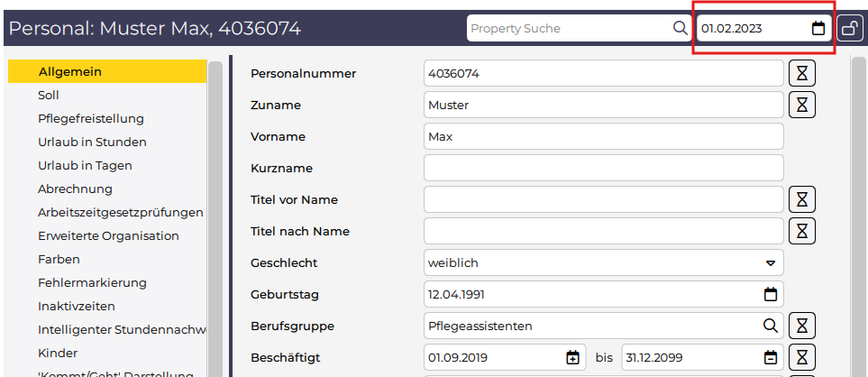Open the header date calendar picker
Image resolution: width=868 pixels, height=377 pixels.
(818, 29)
